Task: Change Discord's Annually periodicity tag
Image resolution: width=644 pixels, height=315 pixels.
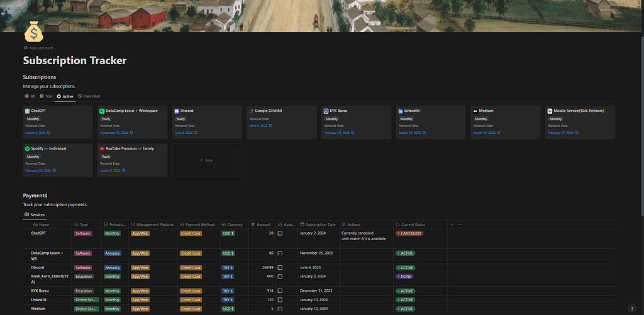Action: (112, 268)
